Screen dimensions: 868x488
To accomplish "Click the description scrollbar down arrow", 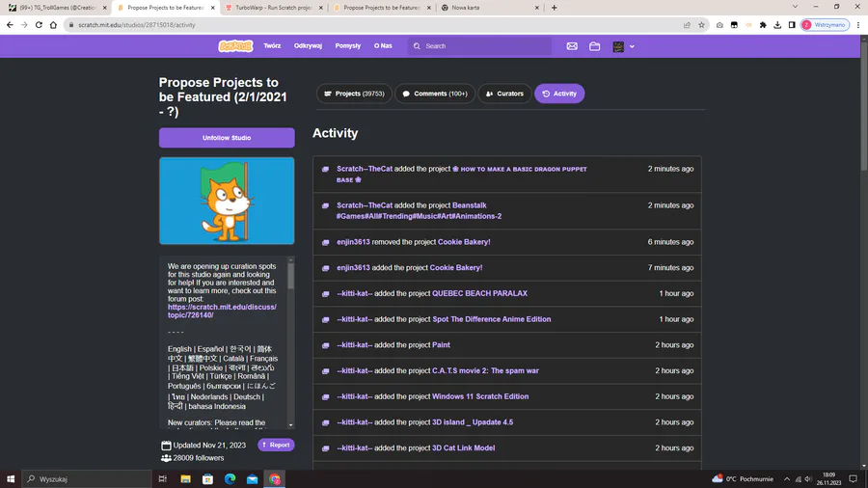I will pyautogui.click(x=290, y=425).
